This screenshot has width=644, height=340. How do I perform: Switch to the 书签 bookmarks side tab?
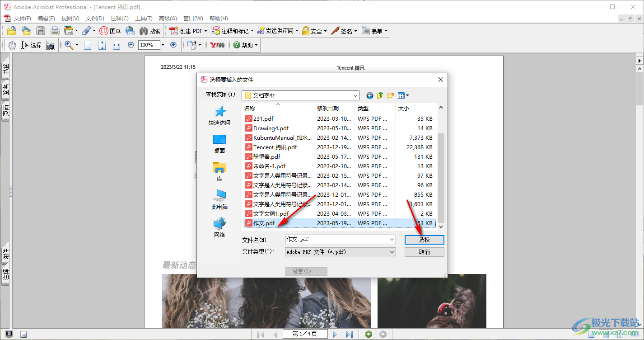pyautogui.click(x=5, y=69)
